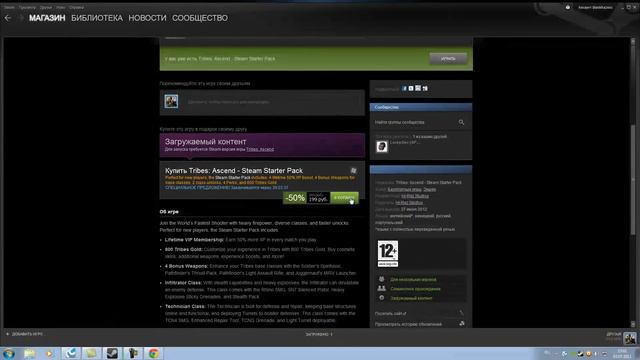The height and width of the screenshot is (360, 640).
Task: Open the НОВОСТИ tab
Action: point(147,18)
